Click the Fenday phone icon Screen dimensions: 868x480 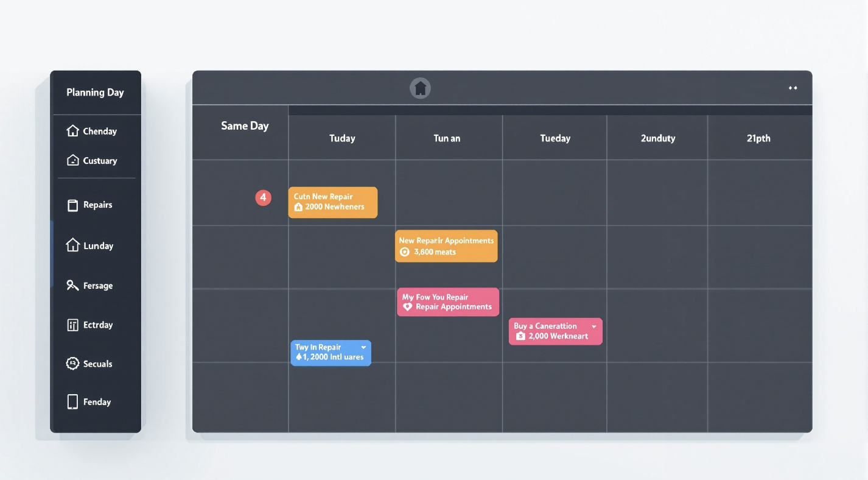[x=73, y=402]
